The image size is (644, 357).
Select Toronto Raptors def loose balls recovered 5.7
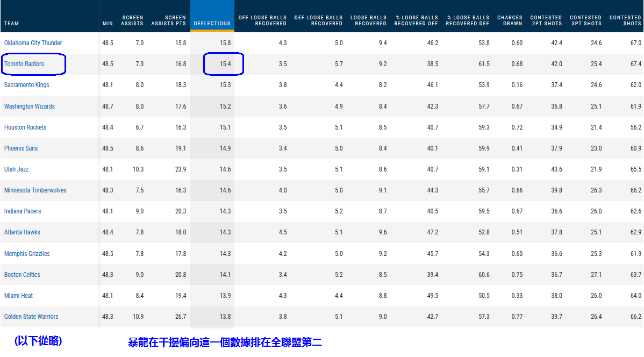[339, 63]
